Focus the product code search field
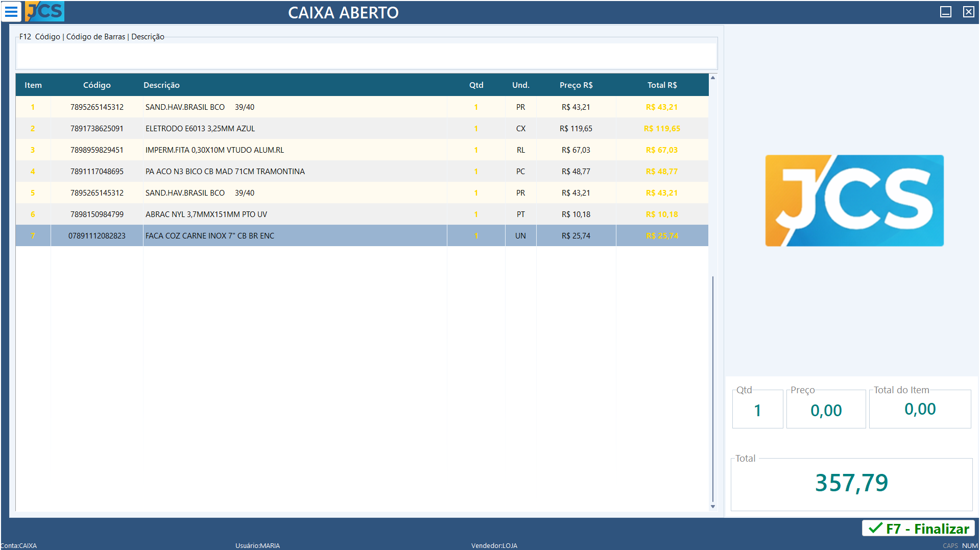980x550 pixels. [366, 55]
